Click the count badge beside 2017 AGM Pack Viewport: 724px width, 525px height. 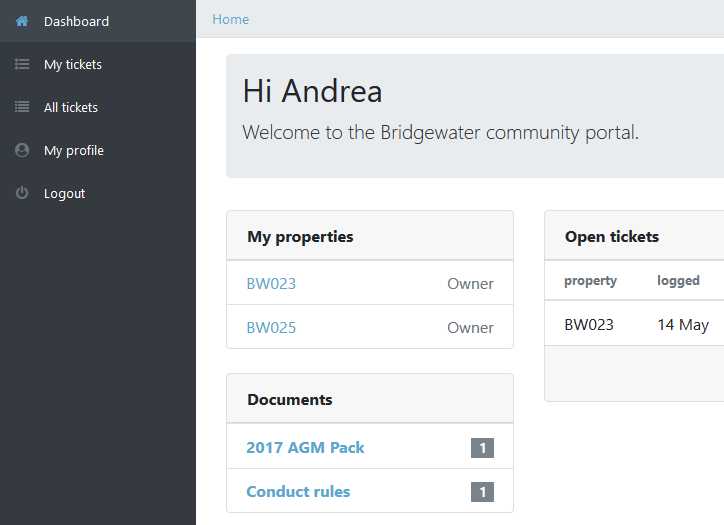(x=482, y=448)
